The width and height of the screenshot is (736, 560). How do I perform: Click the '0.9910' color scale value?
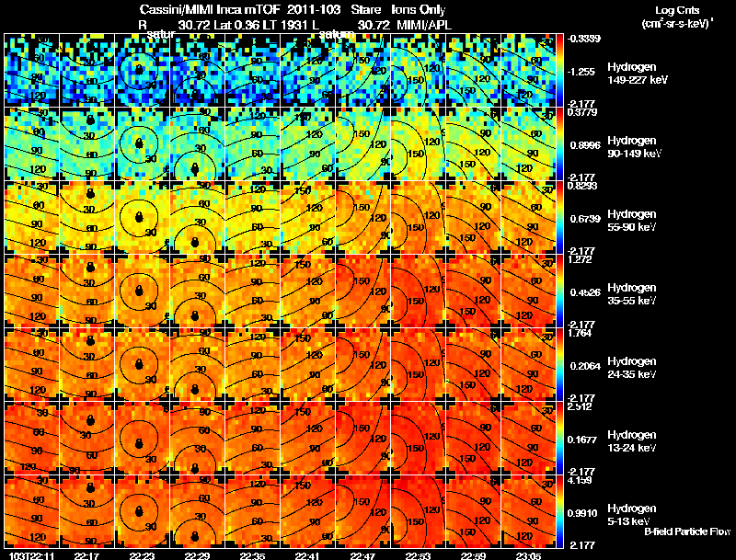pyautogui.click(x=582, y=513)
